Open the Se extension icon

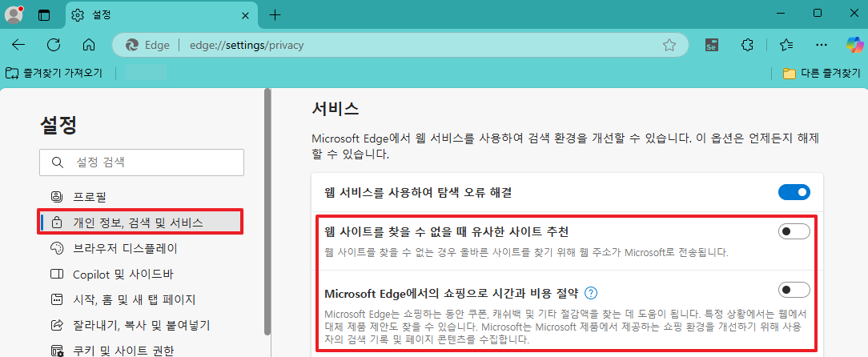712,45
